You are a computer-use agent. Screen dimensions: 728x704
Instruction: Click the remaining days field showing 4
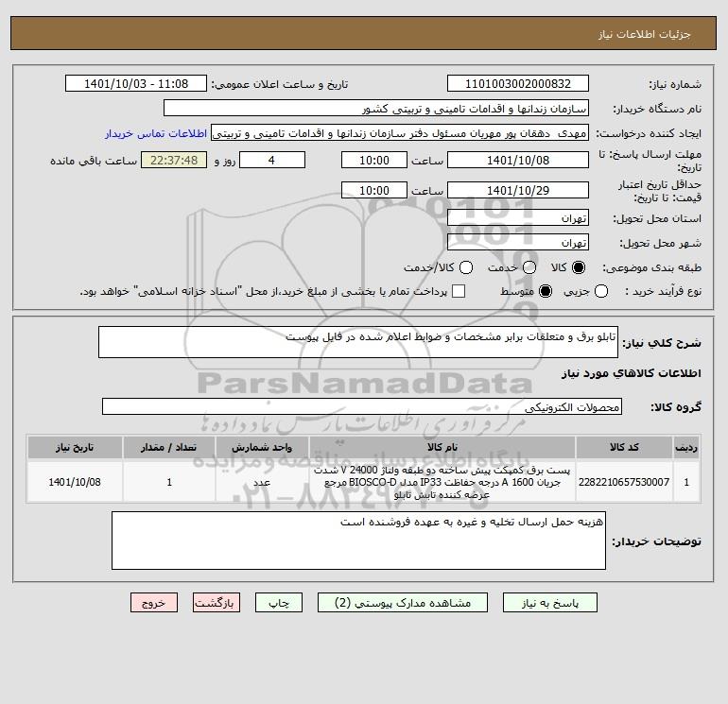point(272,160)
